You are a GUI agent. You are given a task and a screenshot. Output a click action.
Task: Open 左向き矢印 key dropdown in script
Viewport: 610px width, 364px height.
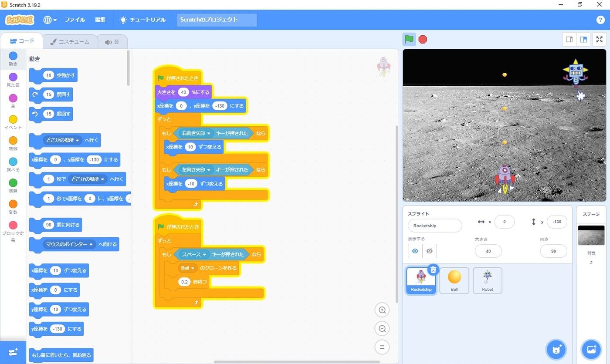coord(196,170)
